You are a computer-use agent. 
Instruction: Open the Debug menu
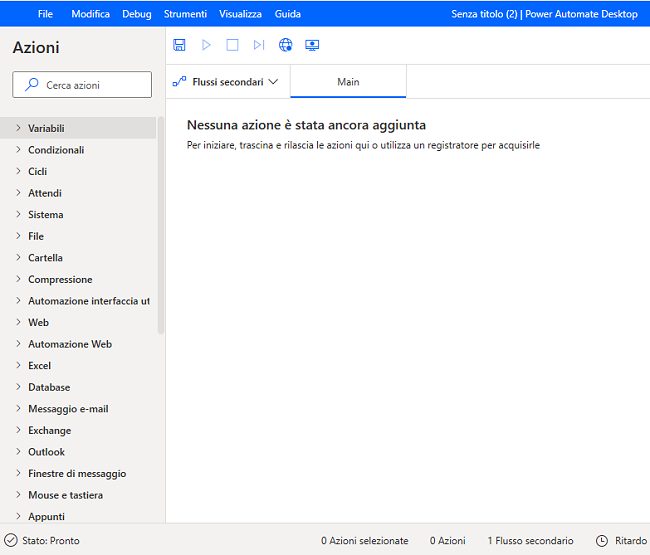point(137,14)
